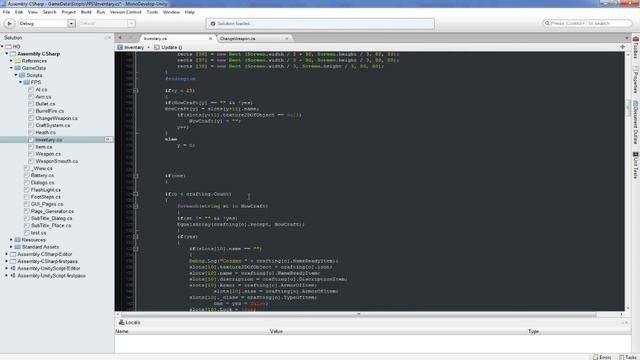Open the Build menu
This screenshot has height=360, width=640.
pyautogui.click(x=86, y=12)
